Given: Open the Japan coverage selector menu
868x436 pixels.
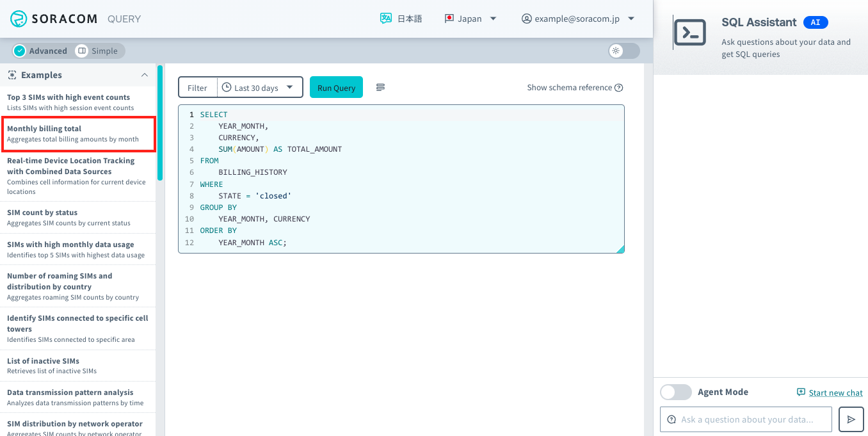Looking at the screenshot, I should click(x=470, y=19).
